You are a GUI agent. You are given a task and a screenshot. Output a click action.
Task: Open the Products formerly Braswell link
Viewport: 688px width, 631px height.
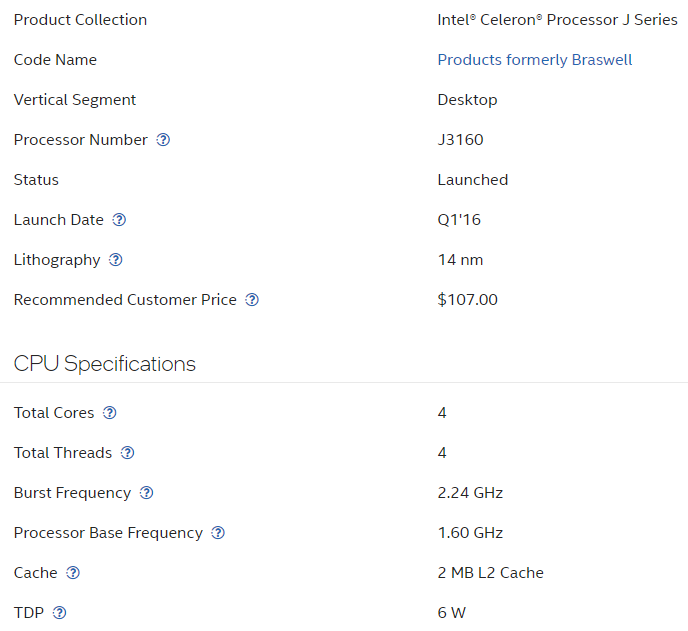pyautogui.click(x=535, y=60)
